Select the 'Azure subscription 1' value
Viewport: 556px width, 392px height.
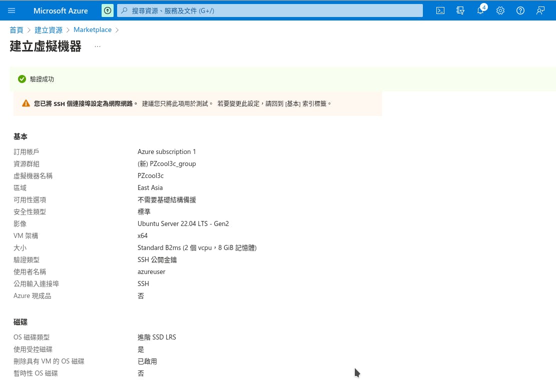click(167, 151)
